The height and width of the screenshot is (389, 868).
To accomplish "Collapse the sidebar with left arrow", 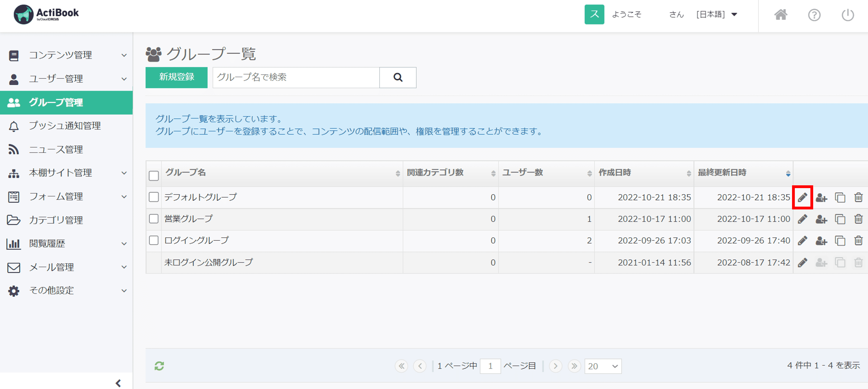I will [x=118, y=383].
